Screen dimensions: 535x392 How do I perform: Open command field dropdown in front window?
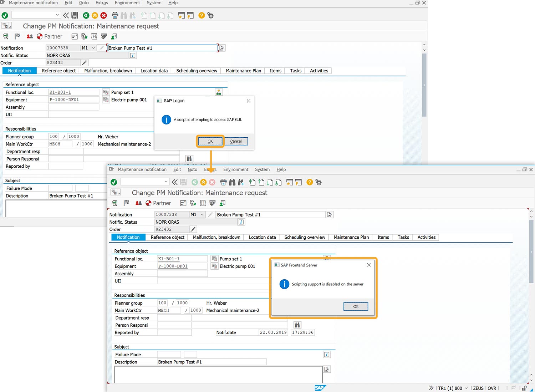click(x=166, y=182)
